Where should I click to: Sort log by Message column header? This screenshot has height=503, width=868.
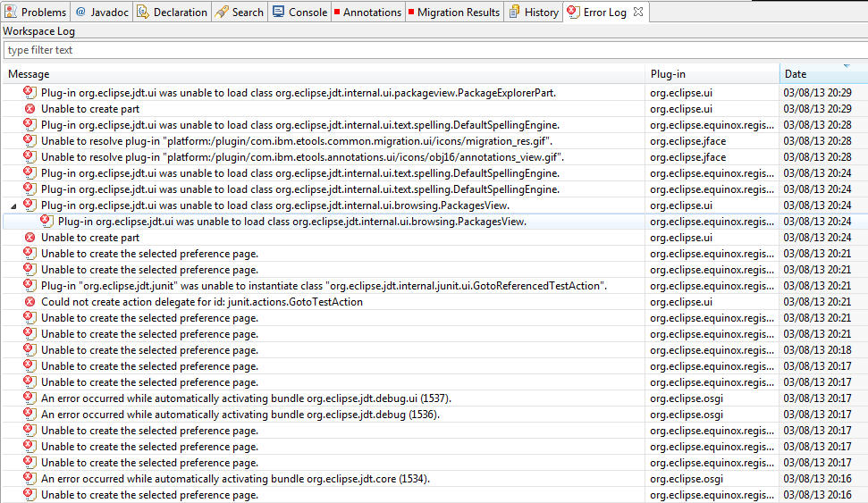pyautogui.click(x=324, y=74)
